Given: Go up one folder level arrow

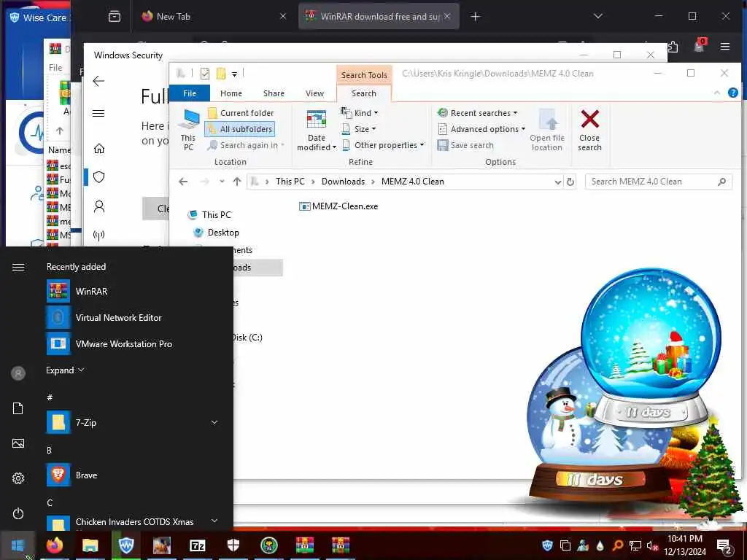Looking at the screenshot, I should (237, 182).
